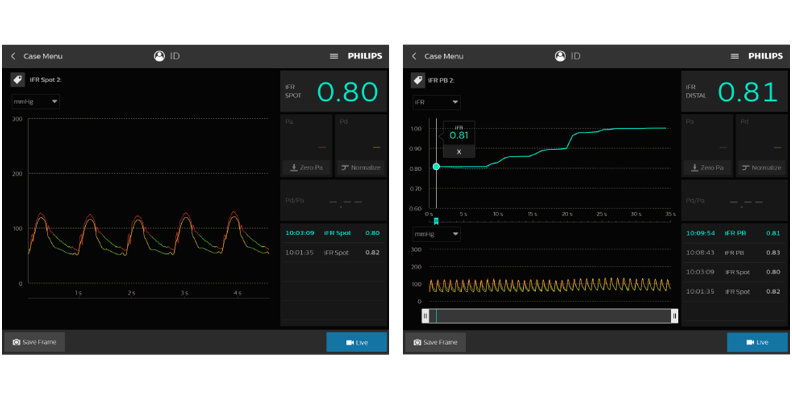
Task: Switch to Live in right screen
Action: tap(757, 342)
